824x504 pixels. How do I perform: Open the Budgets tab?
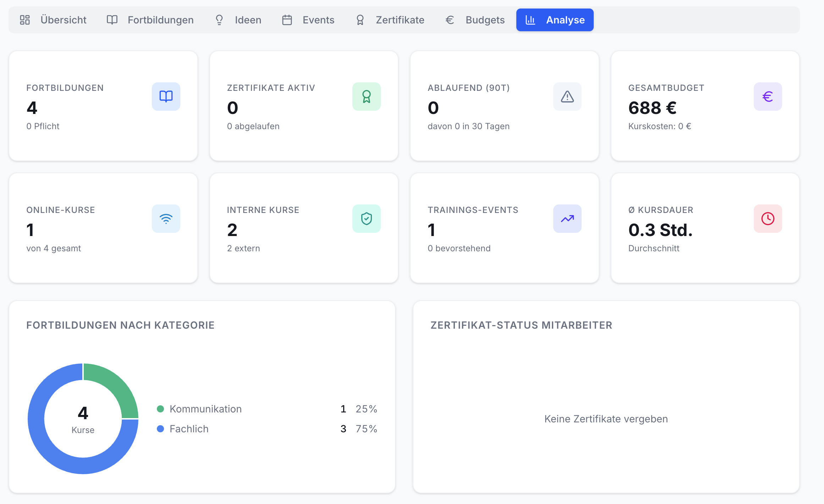[x=475, y=20]
